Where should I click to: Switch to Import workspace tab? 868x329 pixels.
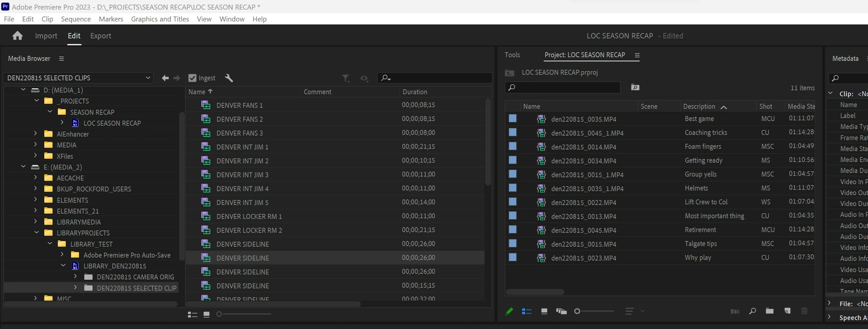46,36
